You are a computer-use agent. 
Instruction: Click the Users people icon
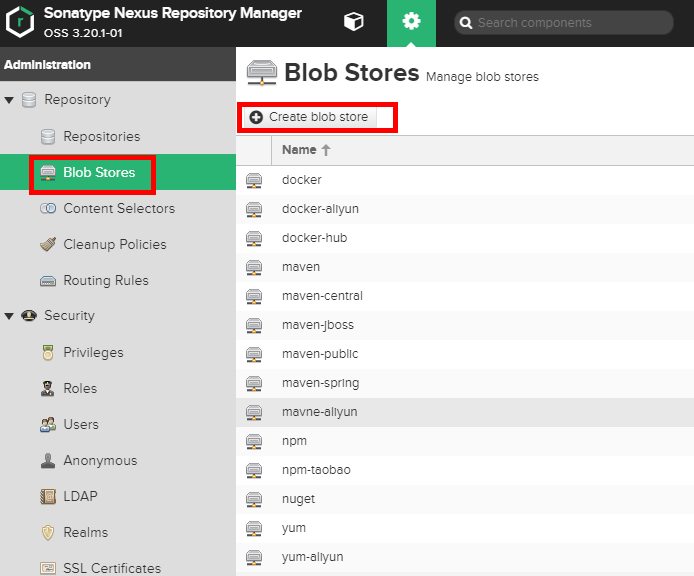[x=48, y=425]
